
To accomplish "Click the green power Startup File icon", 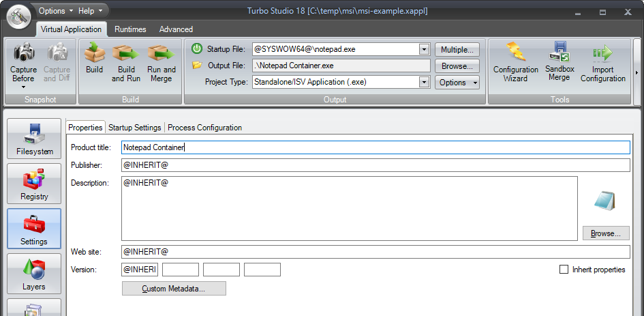I will point(197,49).
